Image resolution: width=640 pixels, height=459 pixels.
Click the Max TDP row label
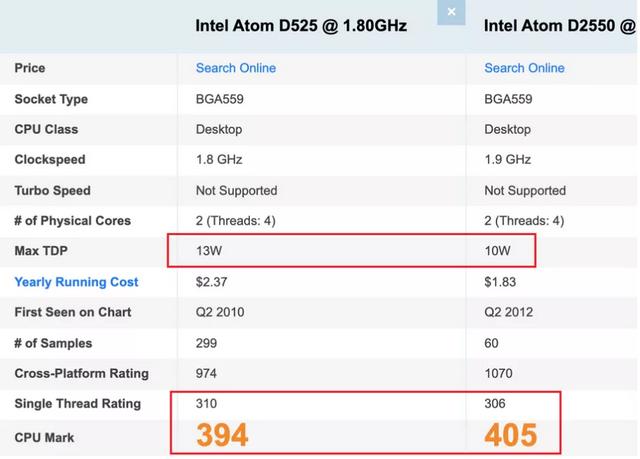tap(43, 251)
